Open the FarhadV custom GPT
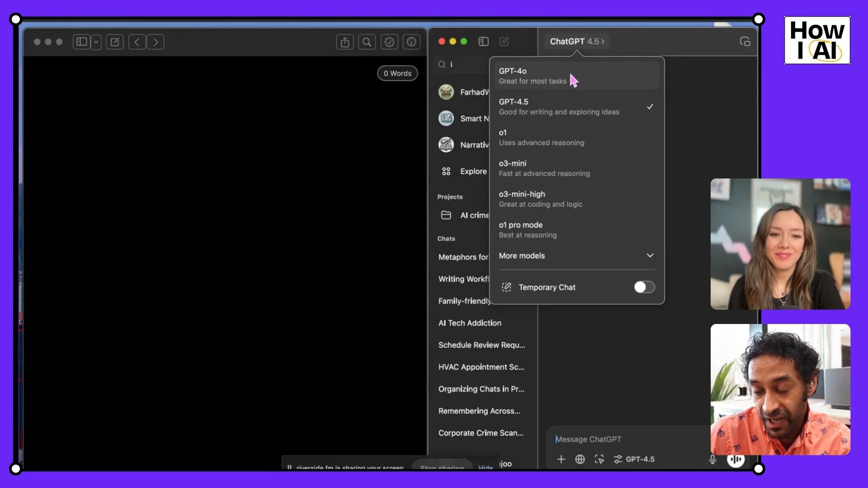 463,92
